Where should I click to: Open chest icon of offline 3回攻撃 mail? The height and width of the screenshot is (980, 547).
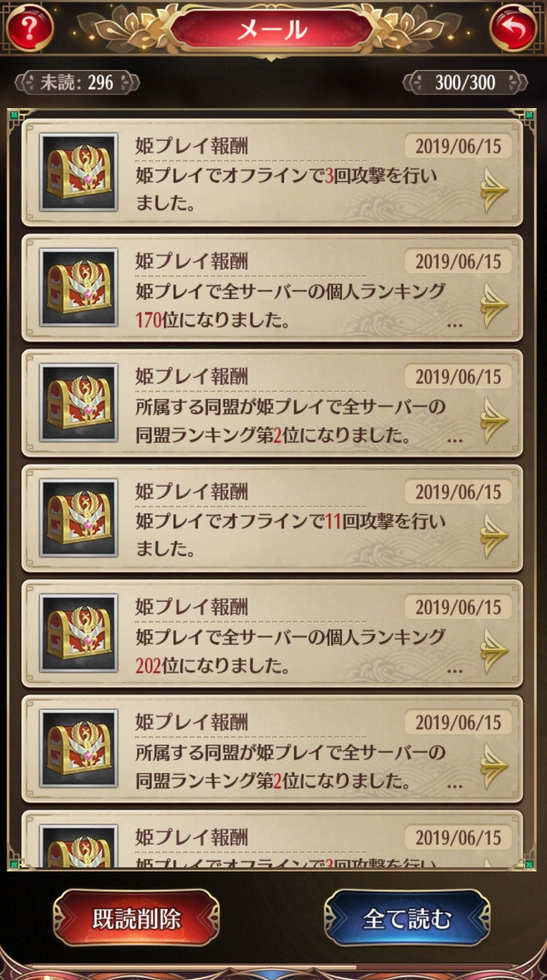[79, 172]
